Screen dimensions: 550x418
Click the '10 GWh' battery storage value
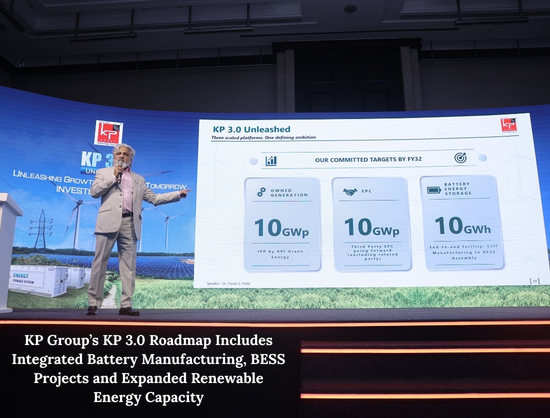pos(463,225)
